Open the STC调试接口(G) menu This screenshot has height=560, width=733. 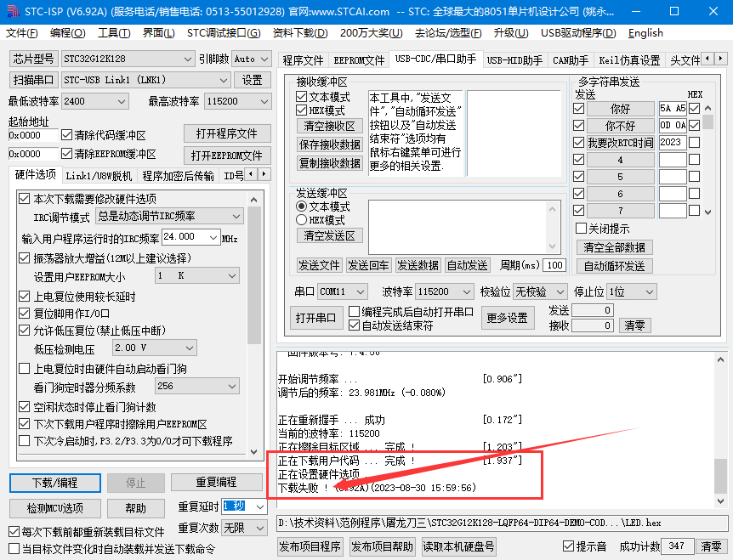[224, 33]
